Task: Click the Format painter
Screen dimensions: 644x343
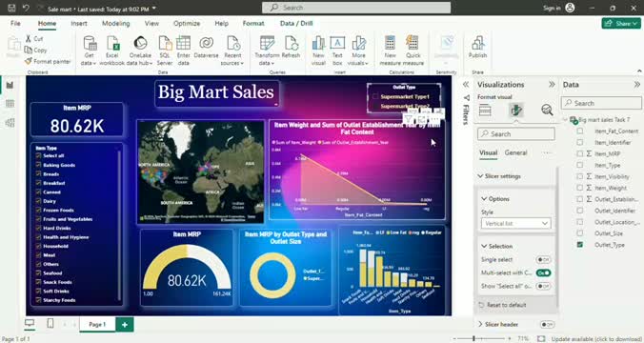Action: click(x=48, y=61)
